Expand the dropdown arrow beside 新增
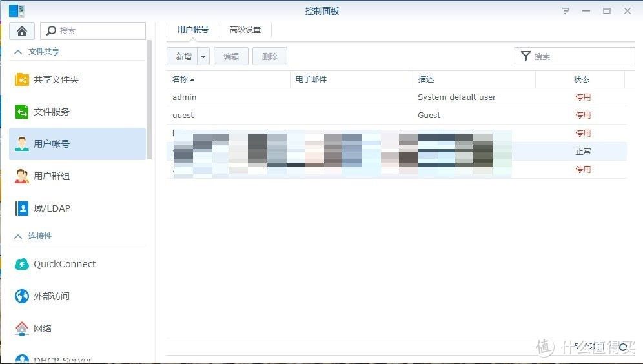The image size is (643, 364). [x=203, y=57]
